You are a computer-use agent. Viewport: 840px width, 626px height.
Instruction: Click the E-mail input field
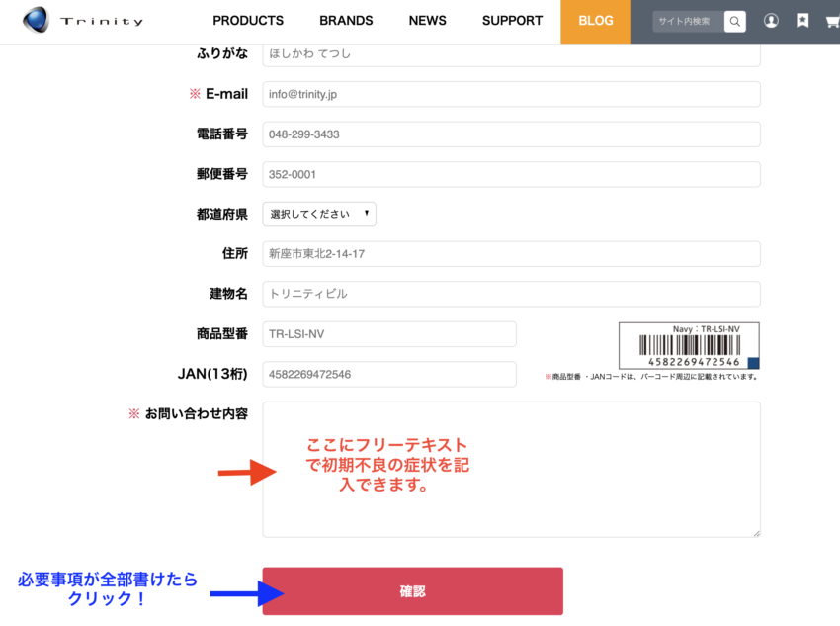511,94
